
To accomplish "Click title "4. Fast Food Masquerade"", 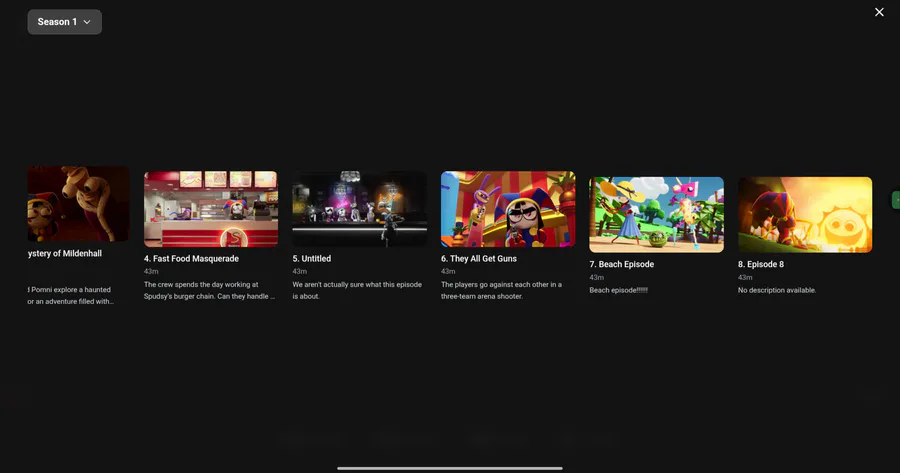I will tap(191, 259).
